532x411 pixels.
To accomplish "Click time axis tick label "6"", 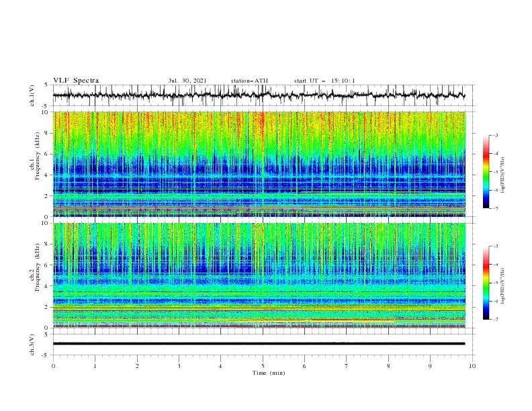I will [x=304, y=366].
